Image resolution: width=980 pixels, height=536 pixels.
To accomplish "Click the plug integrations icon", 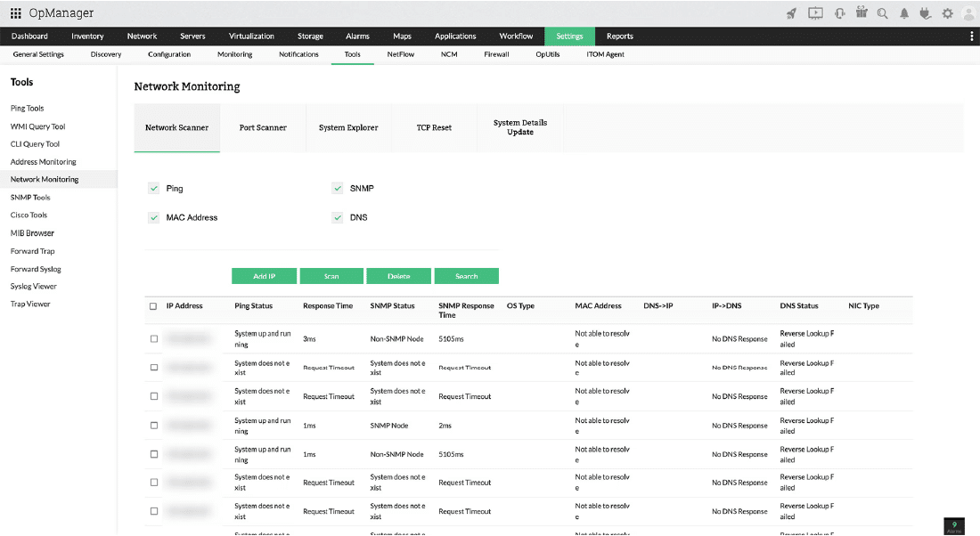I will click(926, 13).
